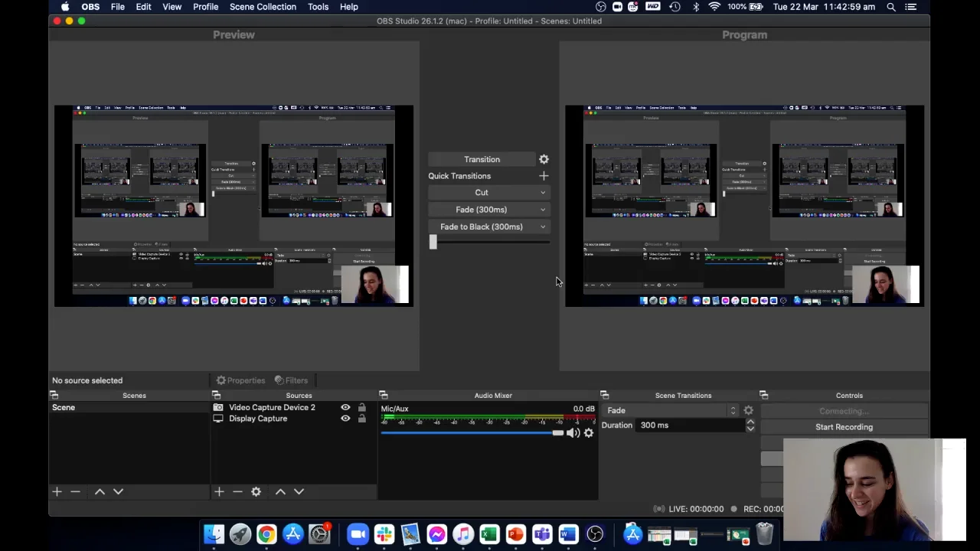The image size is (980, 551).
Task: Toggle lock on Display Capture source
Action: tap(362, 419)
